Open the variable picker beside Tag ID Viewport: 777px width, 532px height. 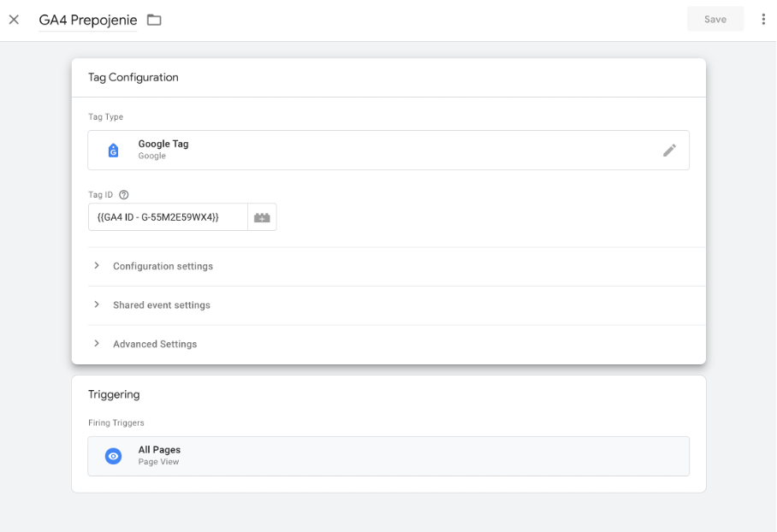262,217
